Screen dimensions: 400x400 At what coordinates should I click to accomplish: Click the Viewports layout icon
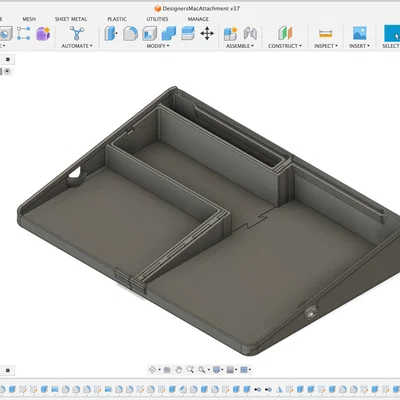pos(244,369)
